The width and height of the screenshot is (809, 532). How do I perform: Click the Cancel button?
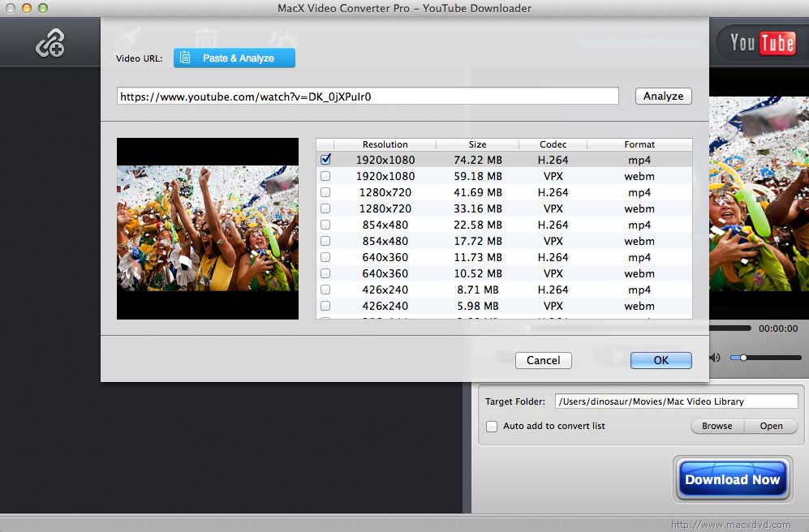point(544,360)
